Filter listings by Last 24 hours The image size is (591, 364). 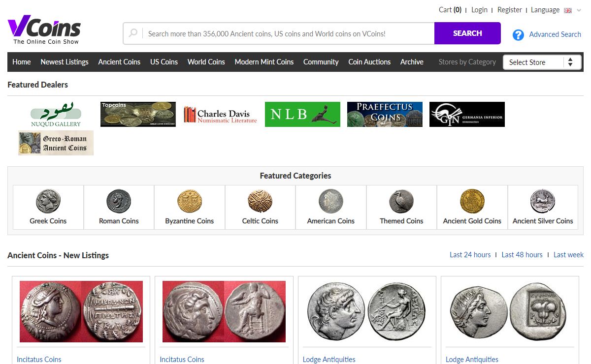pos(470,255)
